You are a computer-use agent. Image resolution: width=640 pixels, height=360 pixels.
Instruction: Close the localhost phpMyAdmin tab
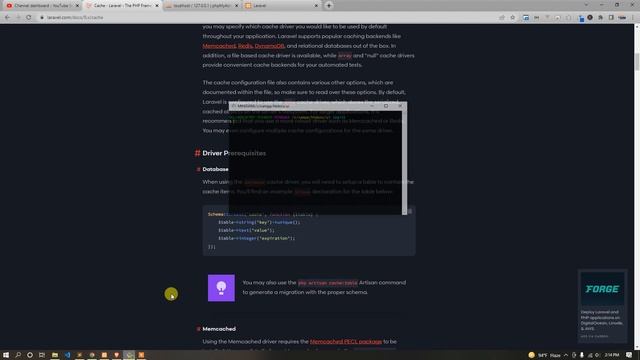coord(236,6)
